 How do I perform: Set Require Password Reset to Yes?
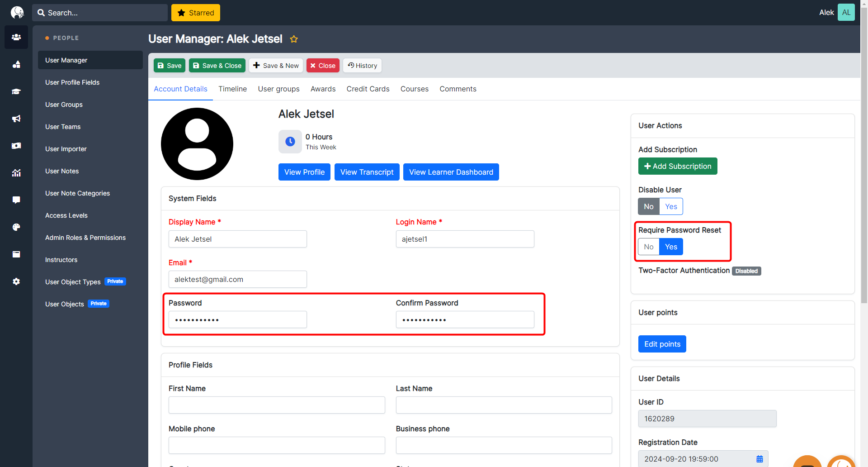tap(671, 247)
